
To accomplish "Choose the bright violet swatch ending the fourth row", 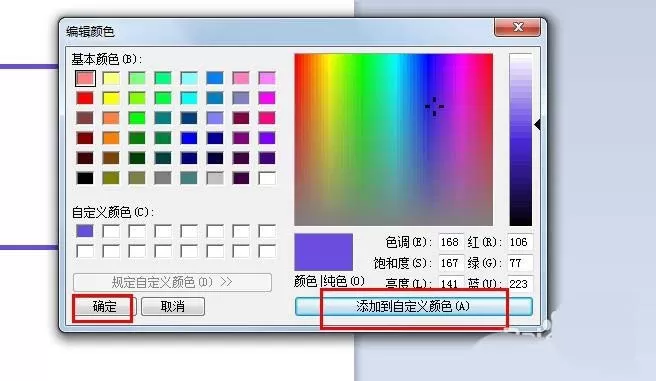I will (x=267, y=138).
